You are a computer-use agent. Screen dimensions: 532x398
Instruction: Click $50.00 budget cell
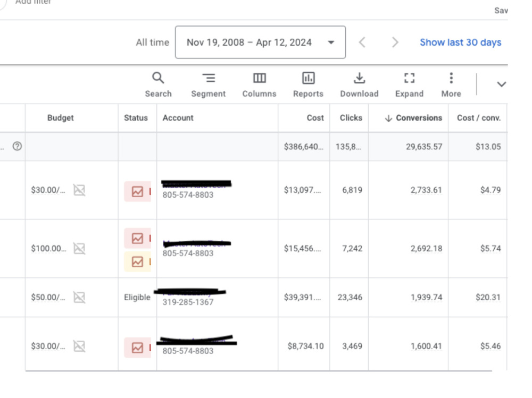48,298
